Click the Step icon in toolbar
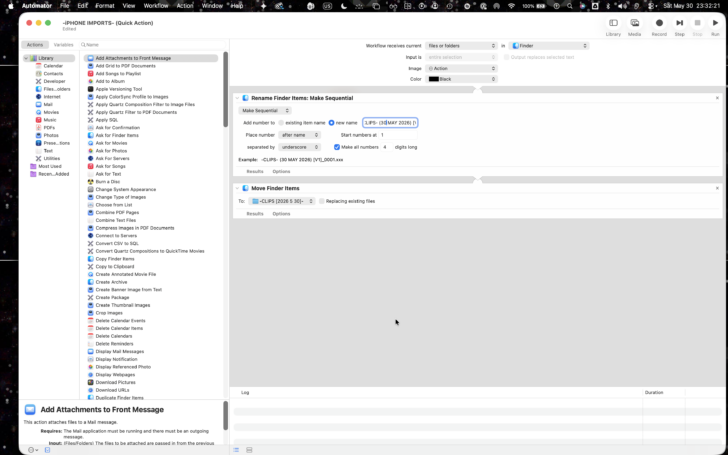This screenshot has height=455, width=728. click(x=679, y=23)
